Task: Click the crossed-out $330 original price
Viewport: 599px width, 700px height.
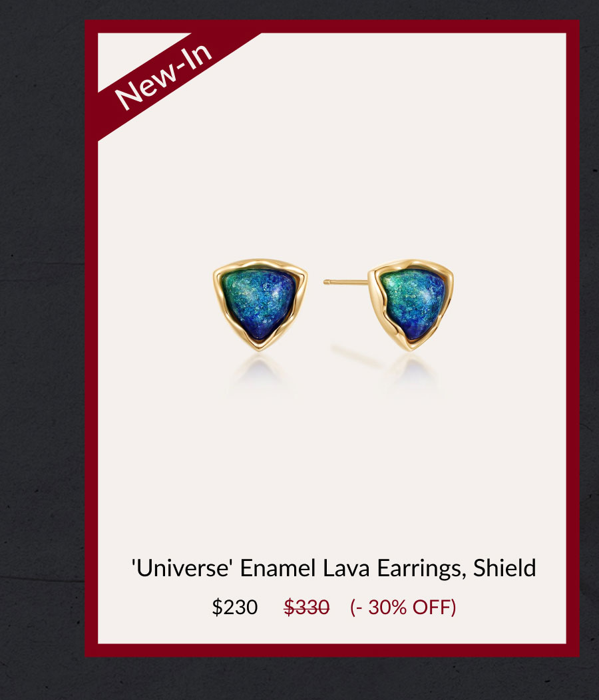Action: coord(307,607)
